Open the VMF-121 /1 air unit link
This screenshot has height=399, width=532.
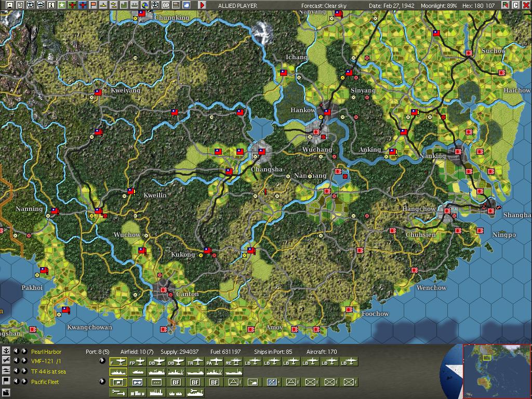pyautogui.click(x=46, y=362)
